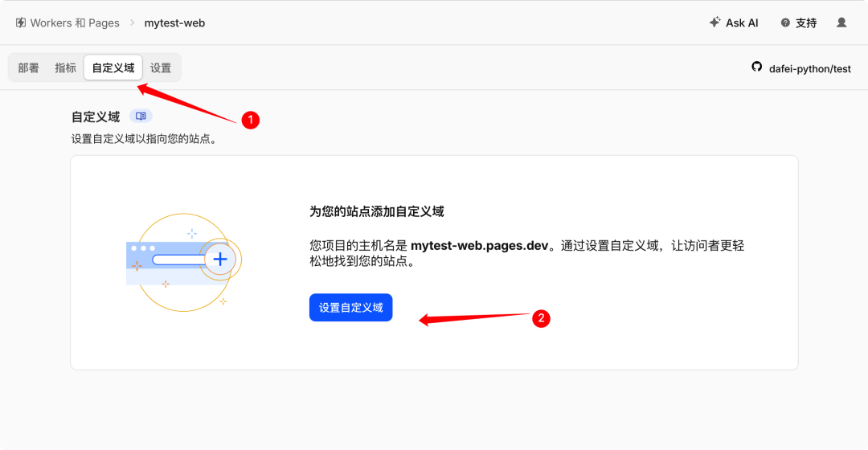Click the mytest-web.pages.dev hostname text
Screen dimensions: 868x450
click(479, 245)
